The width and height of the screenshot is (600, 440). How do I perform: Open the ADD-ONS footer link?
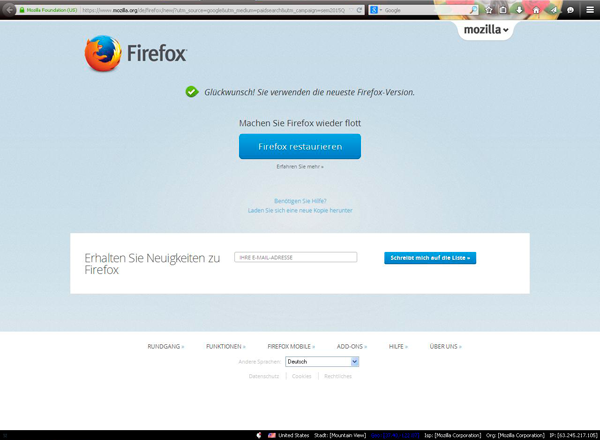pos(352,346)
